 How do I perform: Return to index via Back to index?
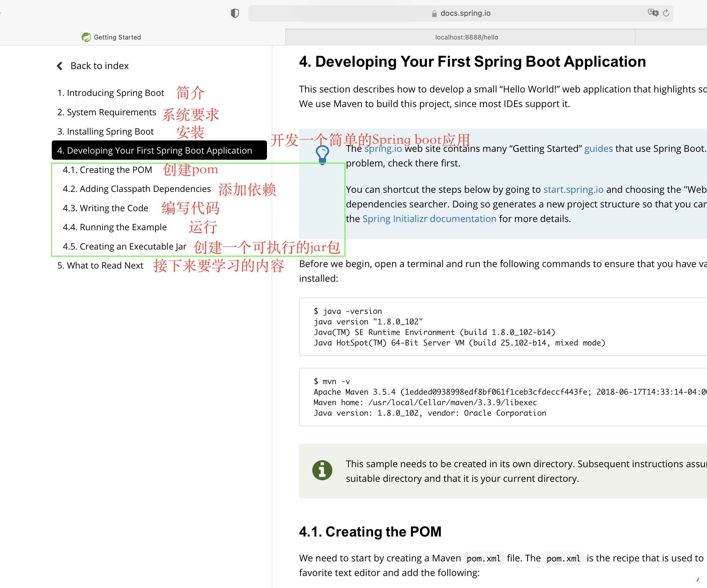coord(100,66)
